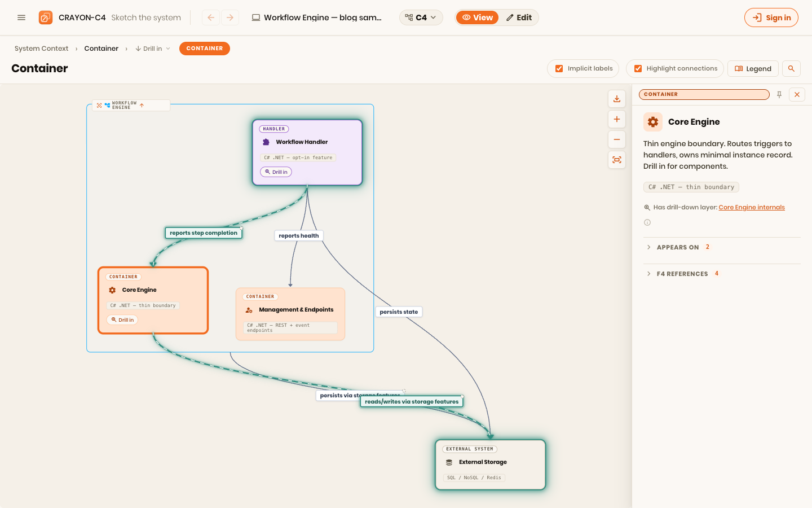Select the 'reads/writes via storage features' label
The height and width of the screenshot is (508, 812).
(x=412, y=402)
